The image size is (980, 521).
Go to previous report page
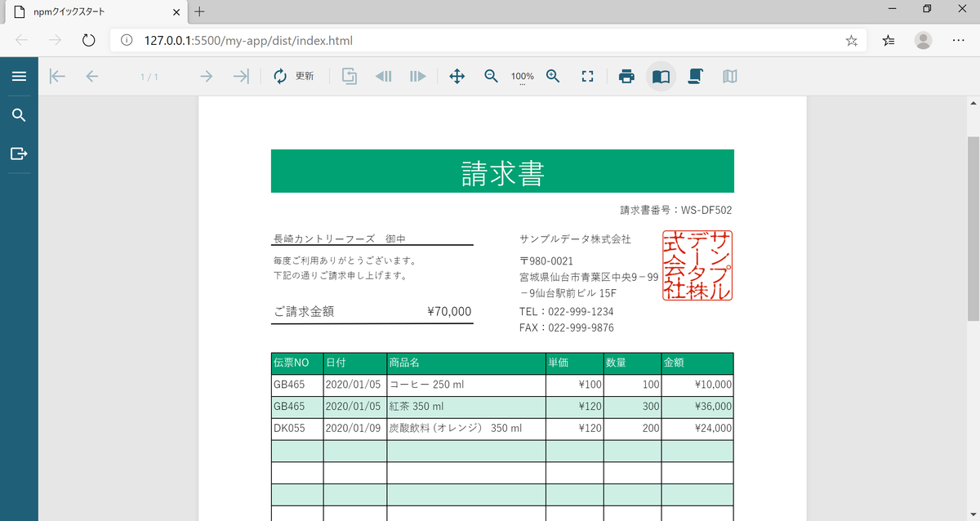pos(91,76)
